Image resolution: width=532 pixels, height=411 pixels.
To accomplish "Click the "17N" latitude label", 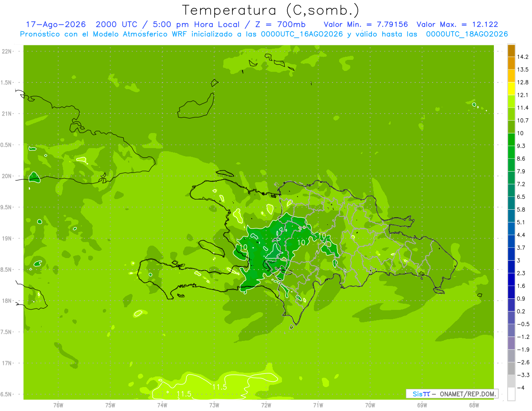I will [7, 364].
